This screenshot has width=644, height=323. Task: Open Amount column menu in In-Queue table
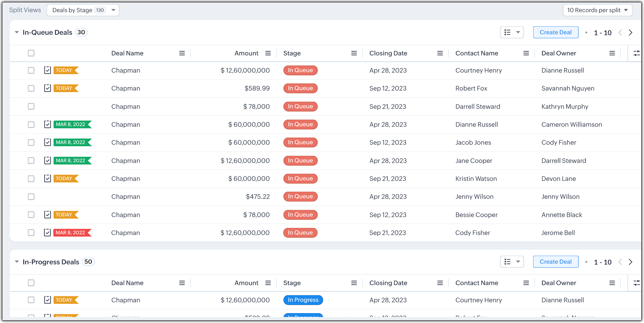pos(268,53)
